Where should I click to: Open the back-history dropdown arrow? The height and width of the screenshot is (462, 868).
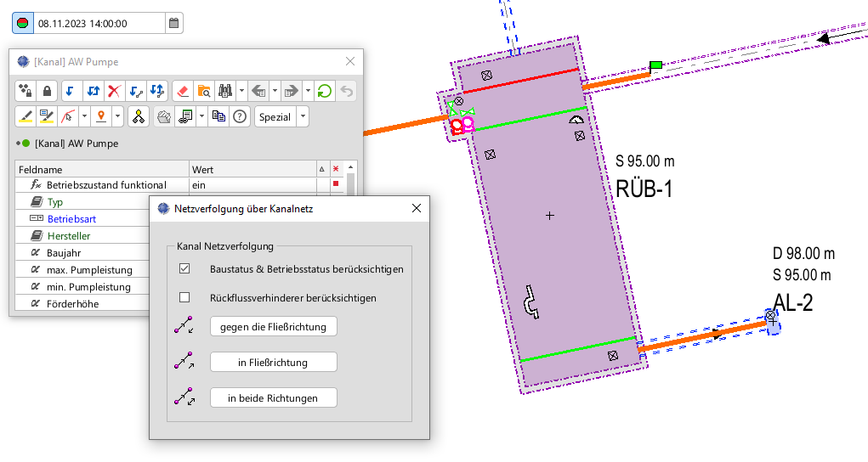(275, 91)
